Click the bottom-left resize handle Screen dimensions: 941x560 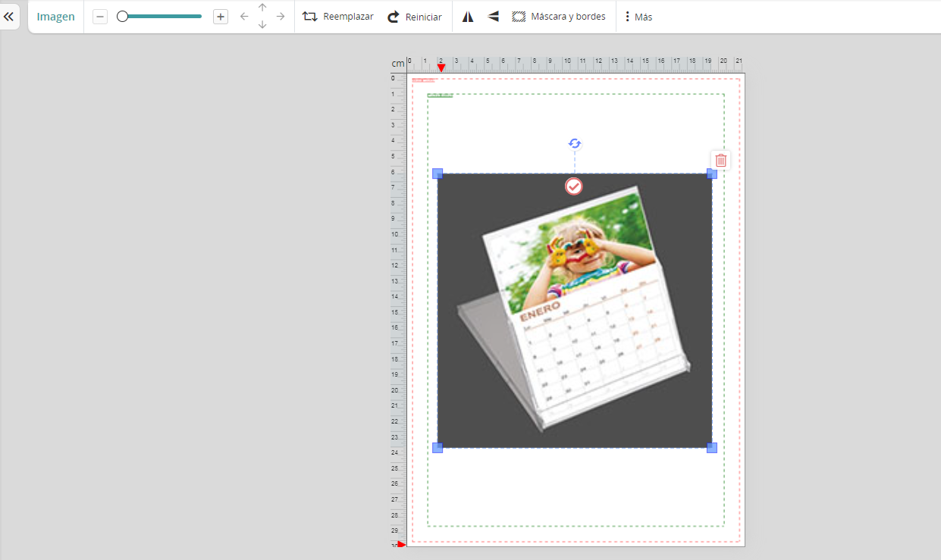click(x=438, y=448)
